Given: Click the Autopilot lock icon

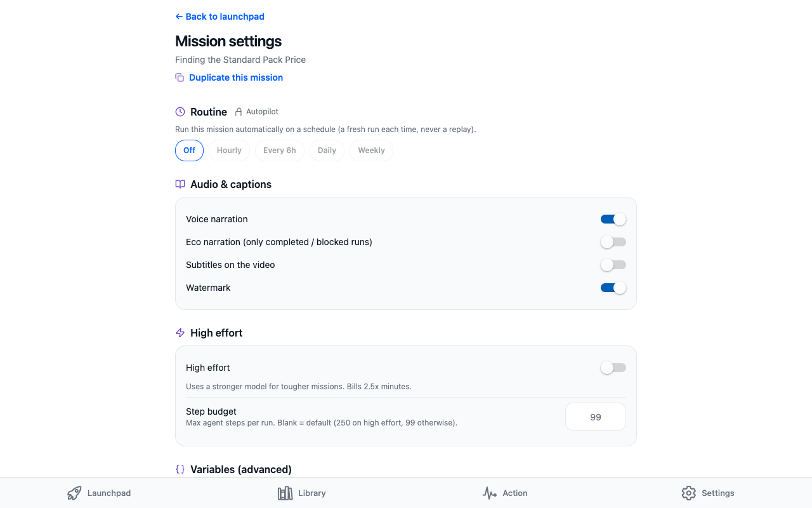Looking at the screenshot, I should point(239,112).
